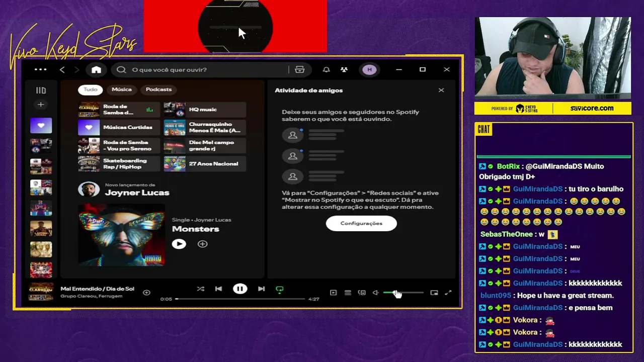Expand Your Library icon in sidebar

tap(41, 90)
